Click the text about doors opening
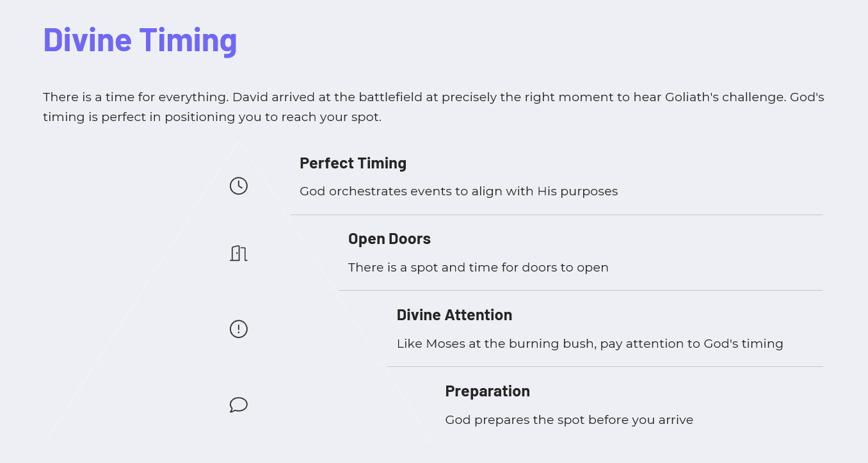The image size is (868, 463). 478,268
